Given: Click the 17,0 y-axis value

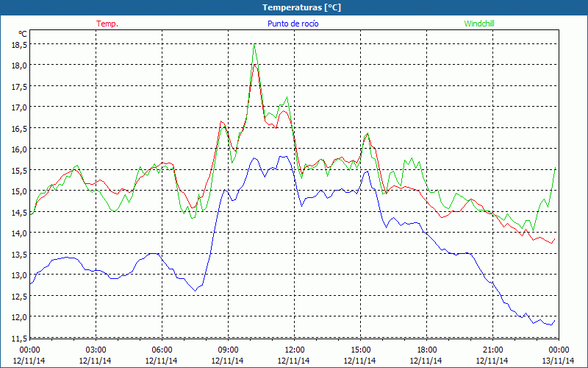Looking at the screenshot, I should [21, 107].
